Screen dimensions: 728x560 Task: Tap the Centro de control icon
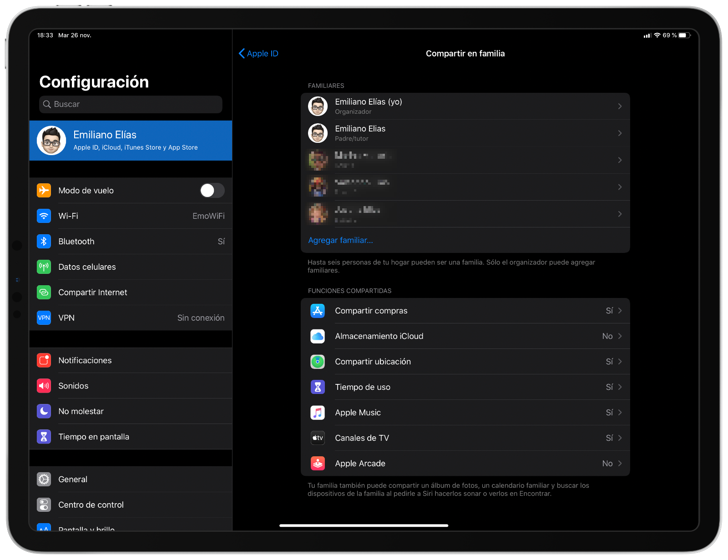coord(44,505)
